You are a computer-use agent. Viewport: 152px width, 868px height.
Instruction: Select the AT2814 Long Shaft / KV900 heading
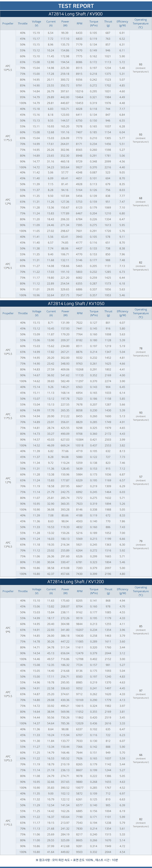(76, 14)
